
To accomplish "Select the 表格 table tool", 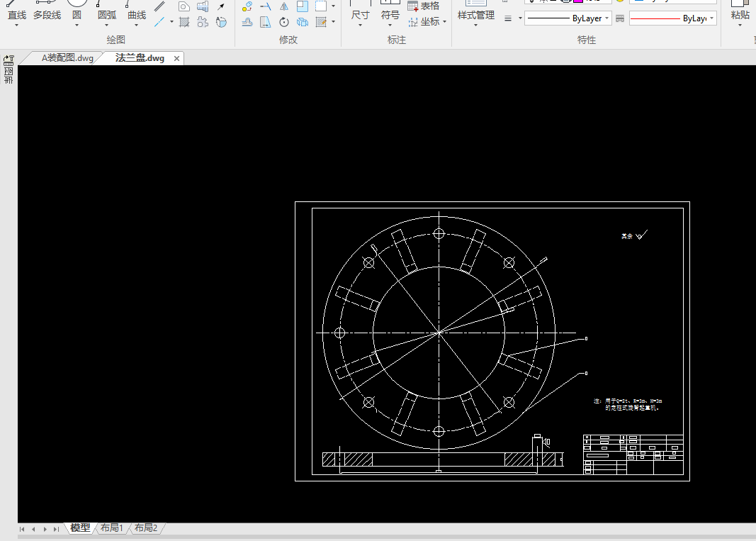I will tap(424, 6).
